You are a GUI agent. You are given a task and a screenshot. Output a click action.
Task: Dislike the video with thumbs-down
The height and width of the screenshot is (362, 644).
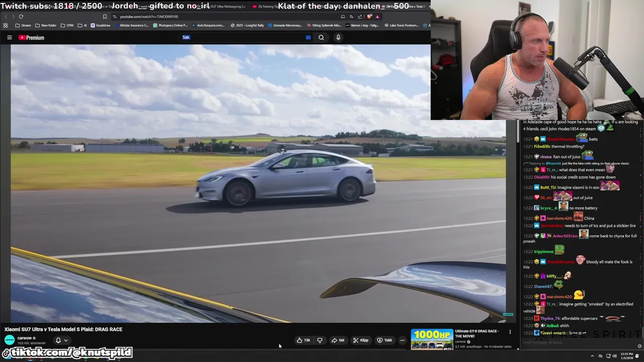[x=319, y=340]
